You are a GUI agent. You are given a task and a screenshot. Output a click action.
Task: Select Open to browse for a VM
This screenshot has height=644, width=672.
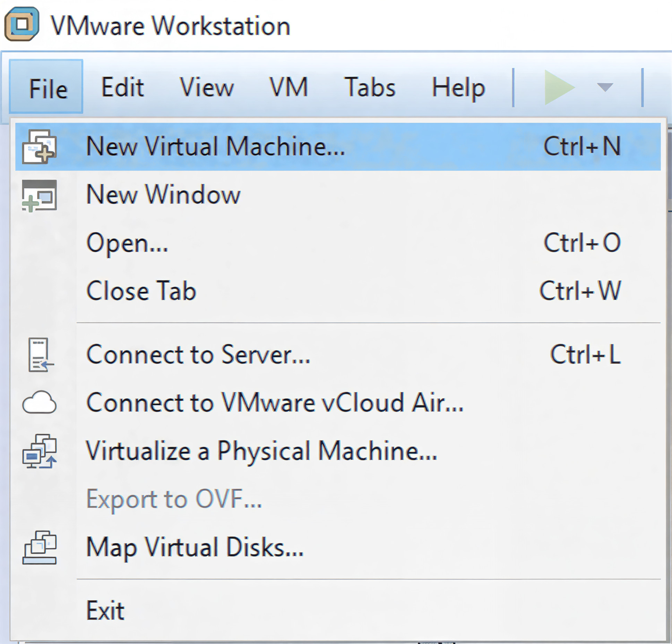(127, 243)
